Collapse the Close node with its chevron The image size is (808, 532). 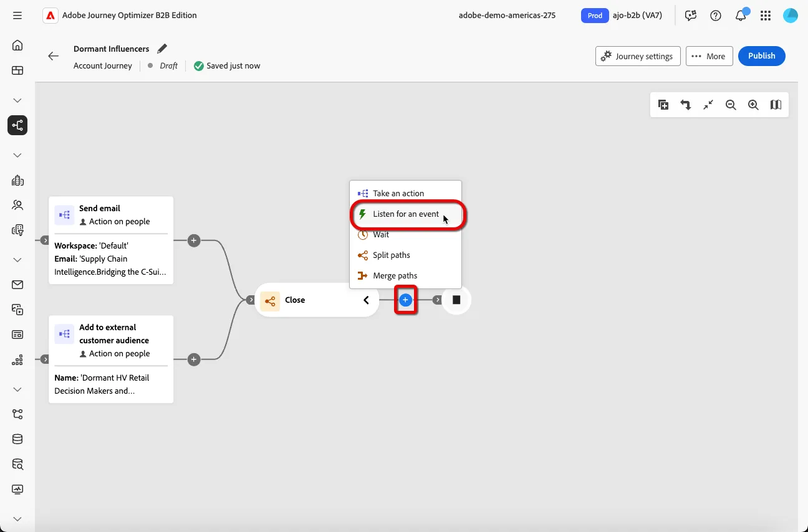tap(366, 300)
